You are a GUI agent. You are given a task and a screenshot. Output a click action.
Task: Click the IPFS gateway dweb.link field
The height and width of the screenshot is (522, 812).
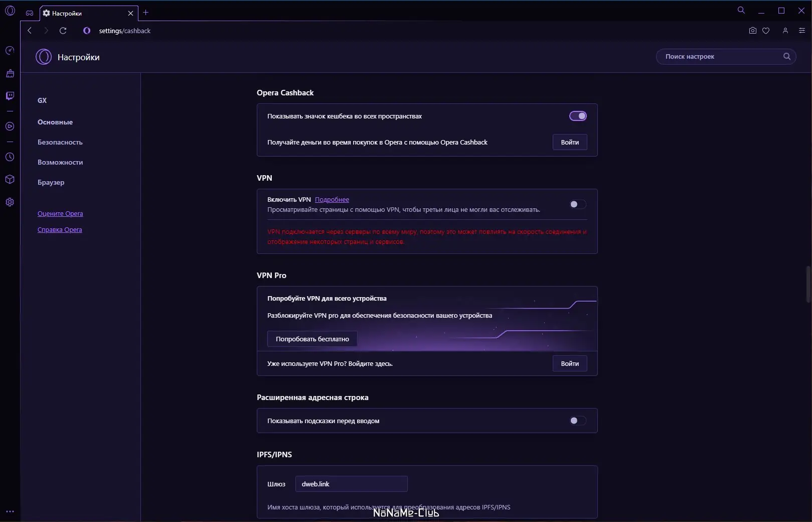click(x=351, y=484)
